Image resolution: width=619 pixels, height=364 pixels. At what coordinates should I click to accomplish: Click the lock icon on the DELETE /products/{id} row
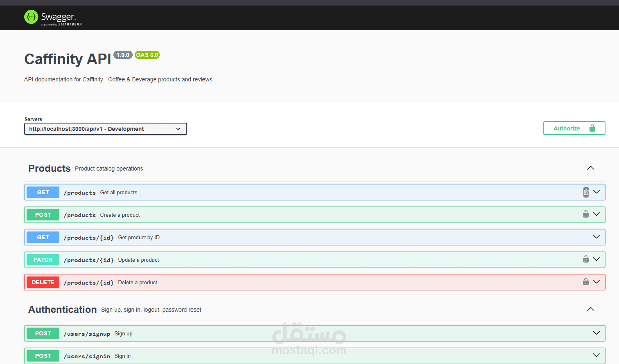(x=586, y=281)
